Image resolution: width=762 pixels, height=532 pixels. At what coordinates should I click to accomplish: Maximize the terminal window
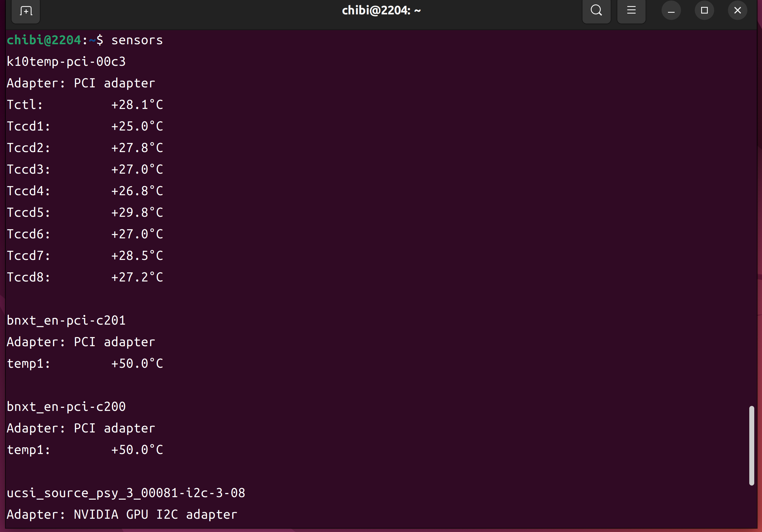tap(704, 11)
